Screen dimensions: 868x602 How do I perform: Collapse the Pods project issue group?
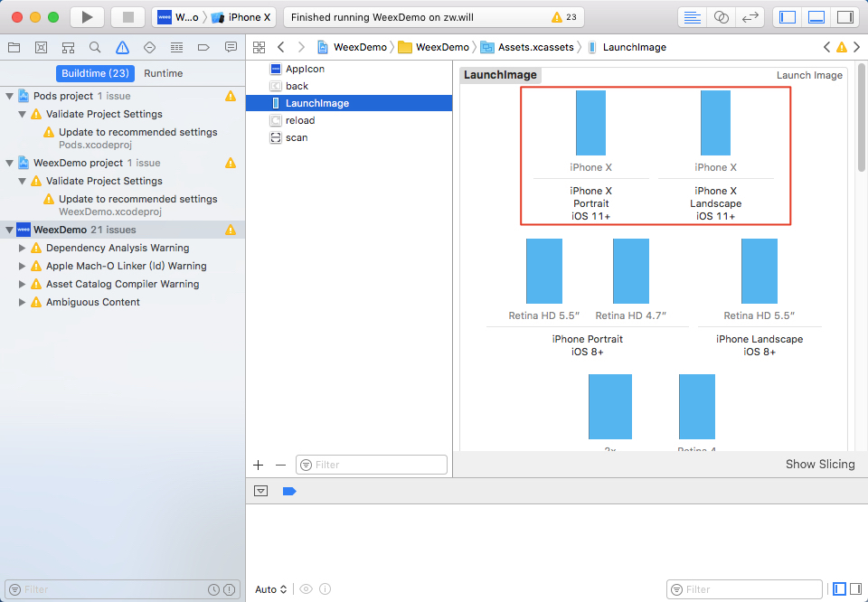click(9, 97)
